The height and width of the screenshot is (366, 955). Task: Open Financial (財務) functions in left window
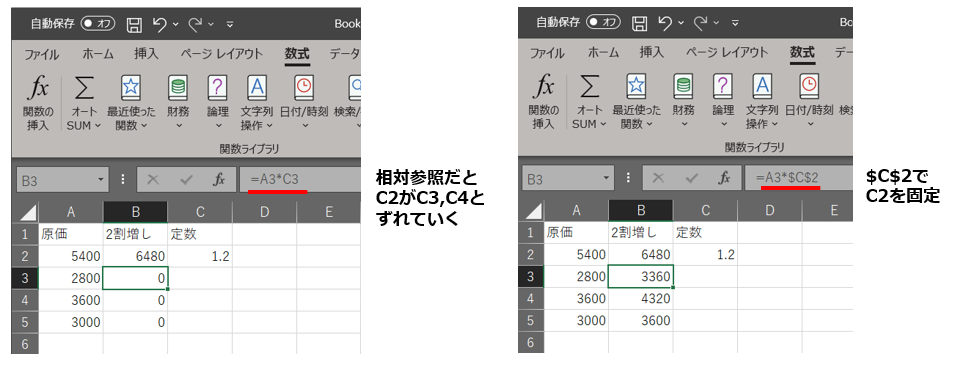click(178, 89)
